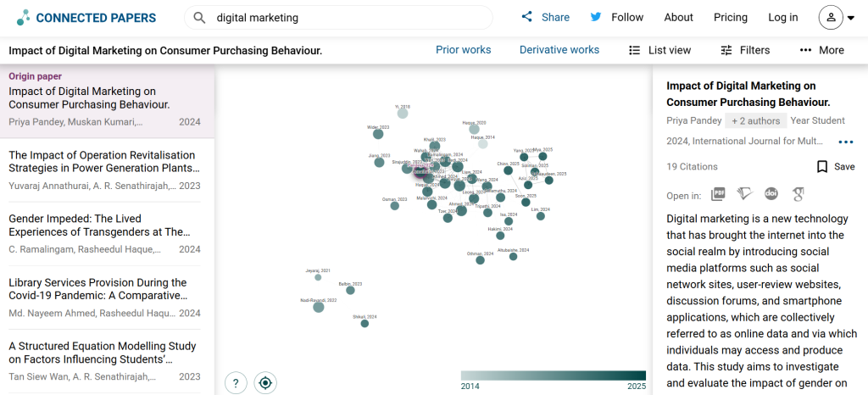Open the PDF link icon
This screenshot has height=395, width=868.
point(718,195)
